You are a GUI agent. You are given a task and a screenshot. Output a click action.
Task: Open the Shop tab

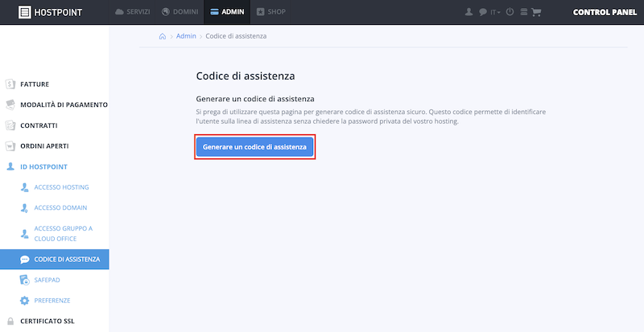click(x=270, y=12)
